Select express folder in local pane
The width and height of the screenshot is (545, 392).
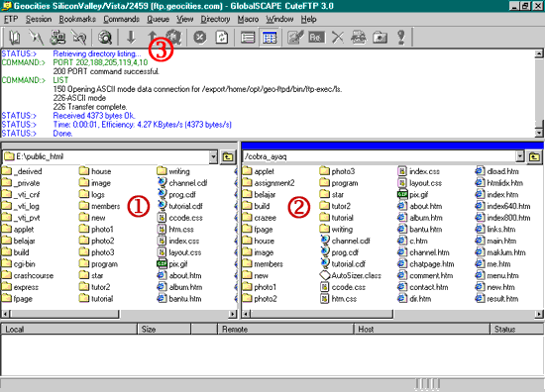tap(21, 287)
